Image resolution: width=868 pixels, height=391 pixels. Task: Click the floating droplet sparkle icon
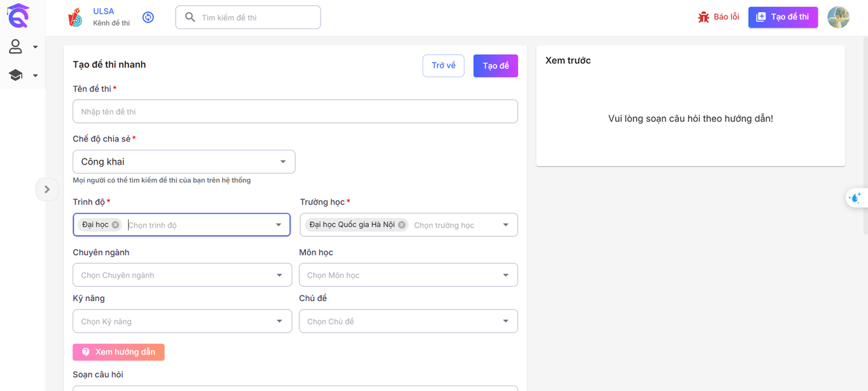855,198
